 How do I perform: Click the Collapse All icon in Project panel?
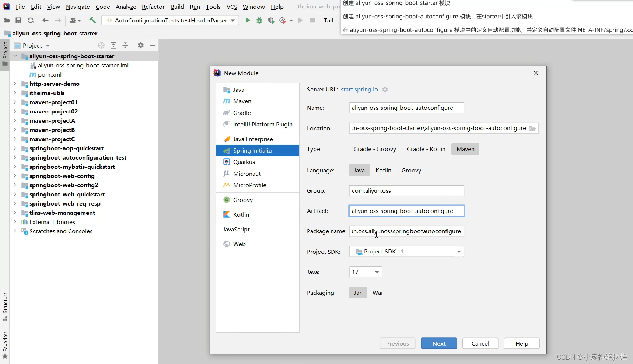[125, 45]
